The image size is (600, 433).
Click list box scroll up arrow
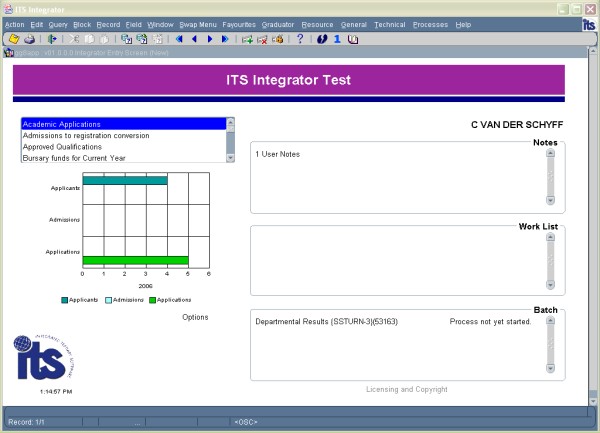(x=230, y=122)
